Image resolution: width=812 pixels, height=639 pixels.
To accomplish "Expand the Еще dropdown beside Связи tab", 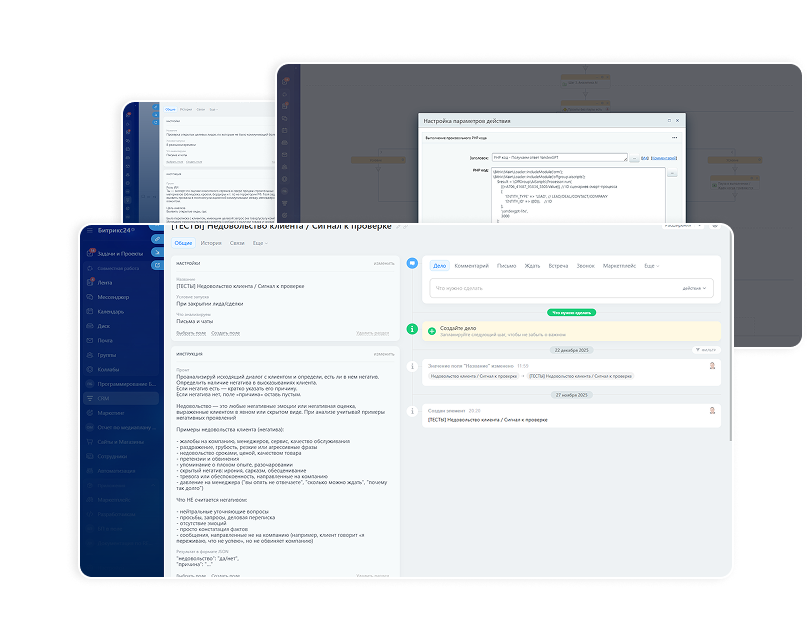I will (260, 243).
